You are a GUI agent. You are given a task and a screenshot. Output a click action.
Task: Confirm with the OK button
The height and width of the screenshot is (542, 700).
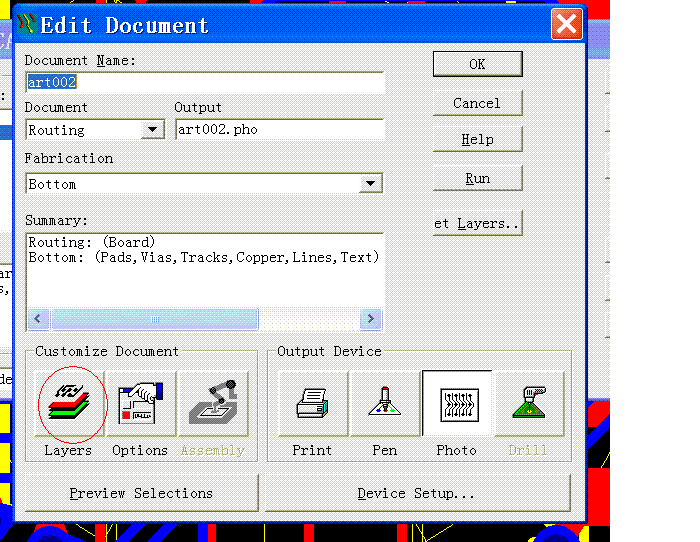477,64
